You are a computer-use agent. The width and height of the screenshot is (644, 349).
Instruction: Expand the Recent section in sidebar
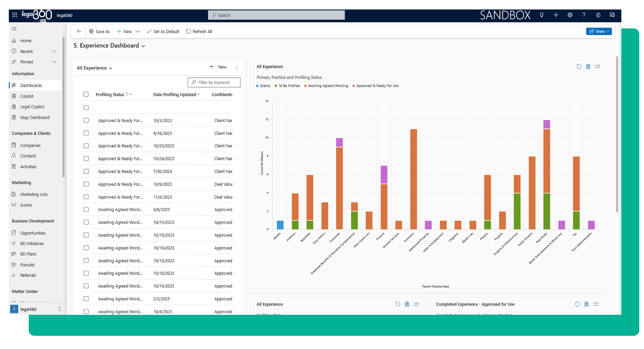pos(54,51)
